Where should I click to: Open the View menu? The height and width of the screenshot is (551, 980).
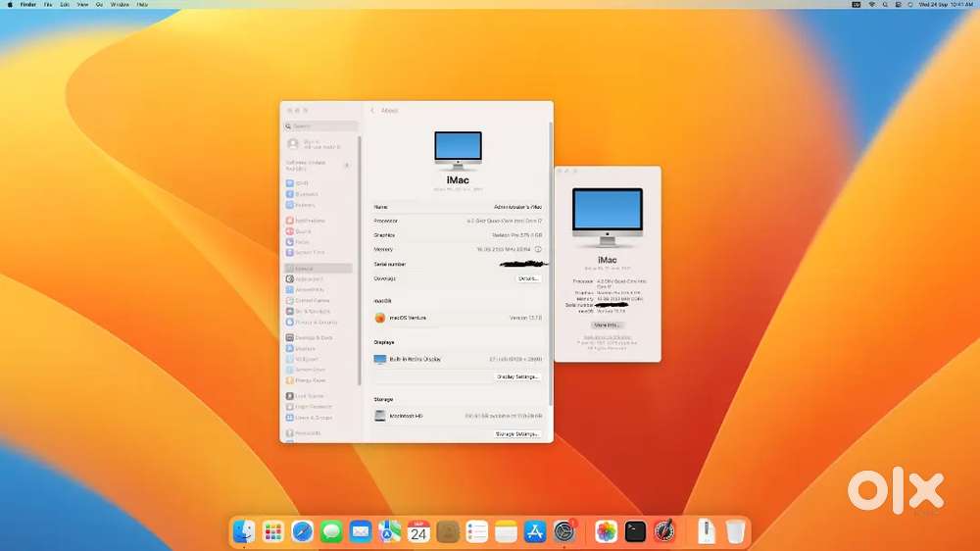click(x=82, y=4)
